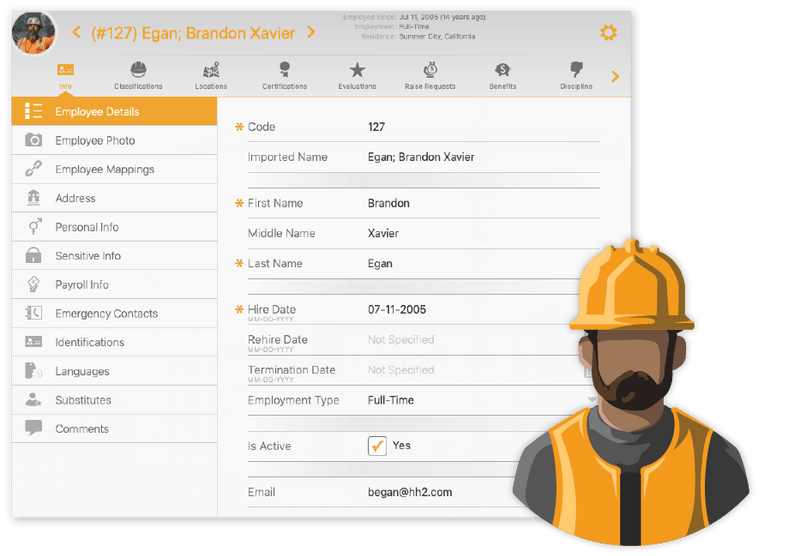800x556 pixels.
Task: Open Emergency Contacts section label
Action: [106, 313]
